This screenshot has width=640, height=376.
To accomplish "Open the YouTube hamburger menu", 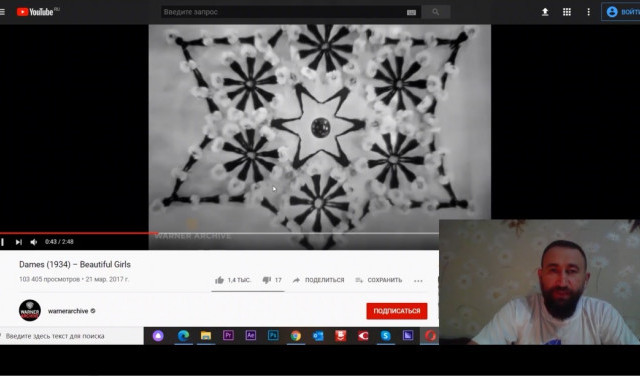I will (2, 12).
